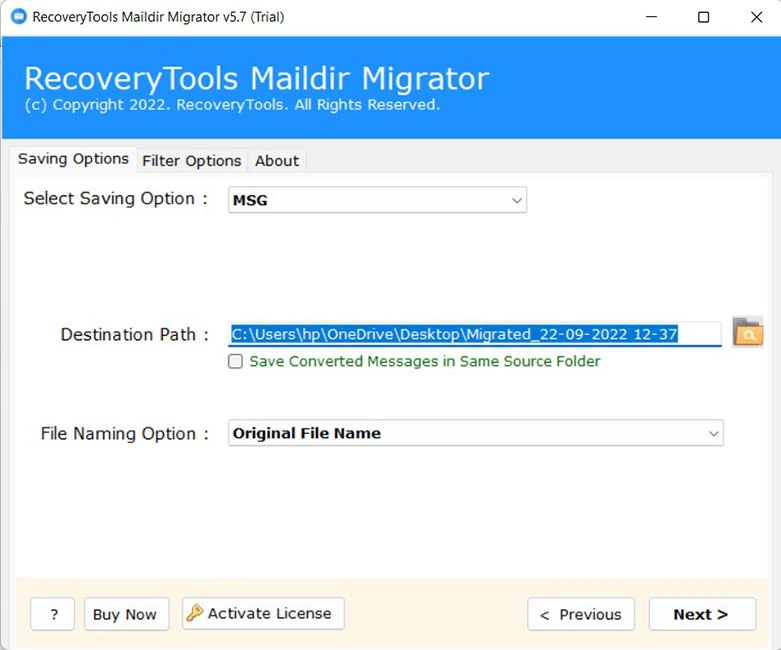
Task: Maximize the Maildir Migrator window
Action: coord(703,17)
